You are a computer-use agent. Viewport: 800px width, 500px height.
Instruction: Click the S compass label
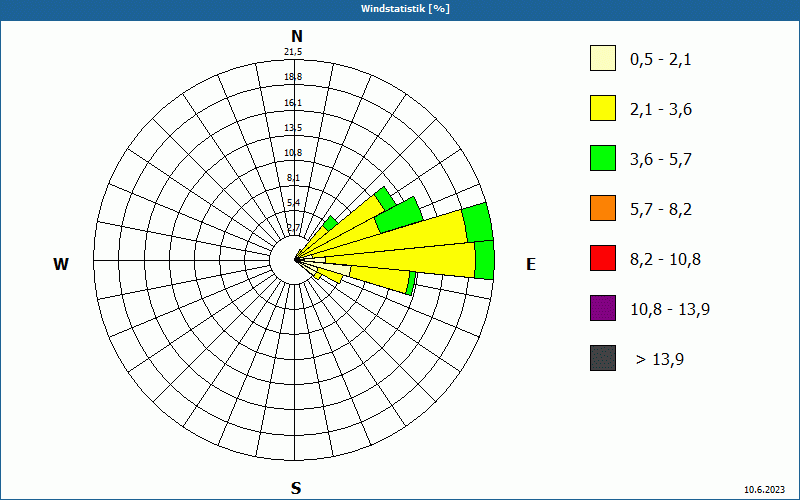point(296,488)
